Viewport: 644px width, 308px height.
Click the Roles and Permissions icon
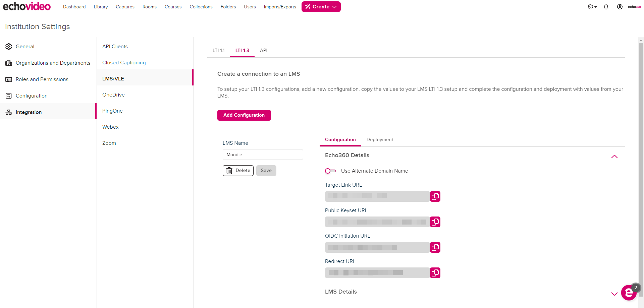(x=9, y=79)
